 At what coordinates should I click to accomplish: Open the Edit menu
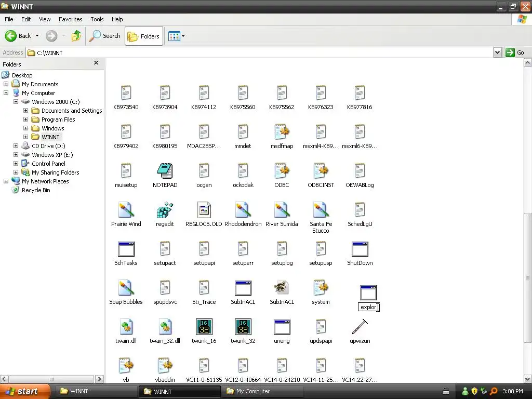[26, 19]
